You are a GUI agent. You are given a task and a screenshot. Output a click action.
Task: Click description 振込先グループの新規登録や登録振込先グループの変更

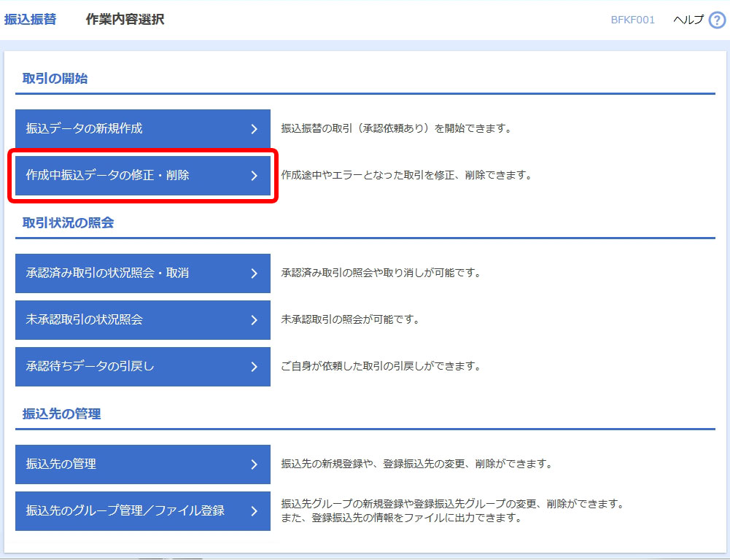click(x=453, y=504)
